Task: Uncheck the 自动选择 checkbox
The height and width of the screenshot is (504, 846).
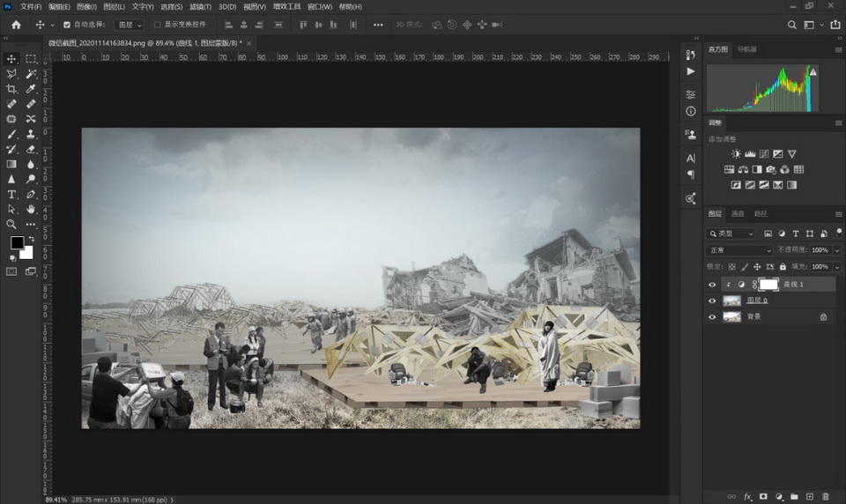Action: [x=67, y=25]
